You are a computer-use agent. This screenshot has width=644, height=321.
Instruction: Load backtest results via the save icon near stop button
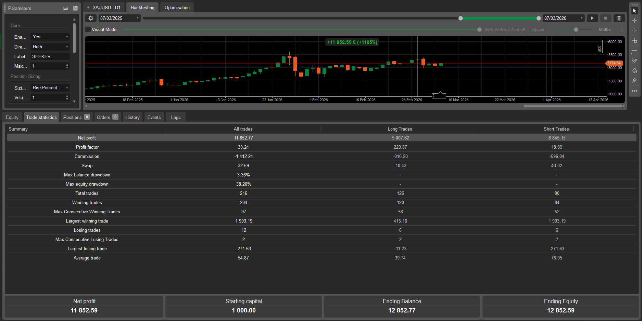point(619,18)
